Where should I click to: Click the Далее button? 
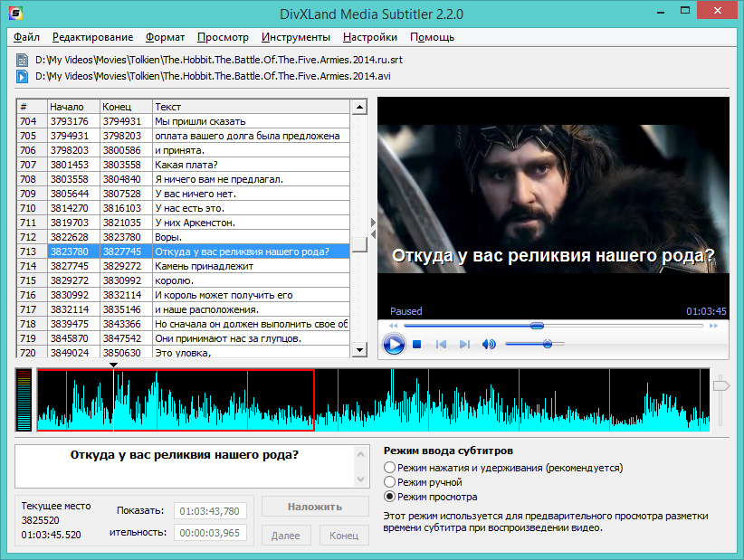[285, 536]
